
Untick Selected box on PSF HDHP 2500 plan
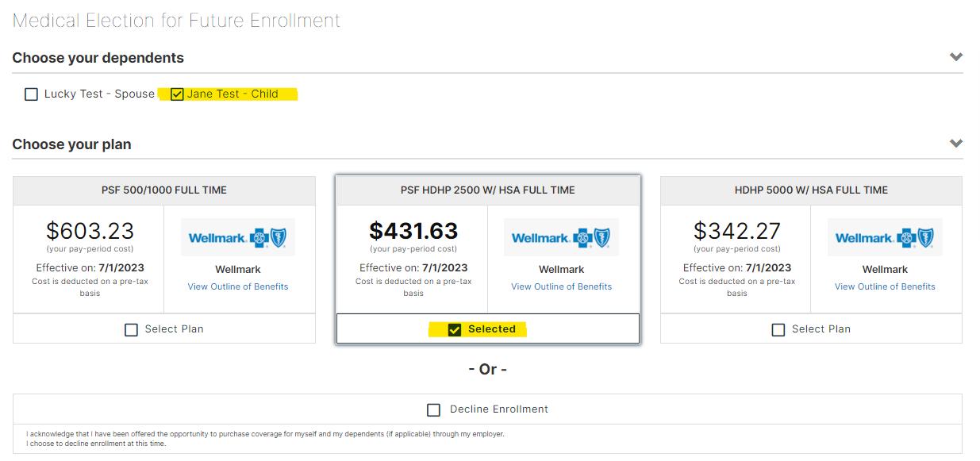click(x=455, y=329)
